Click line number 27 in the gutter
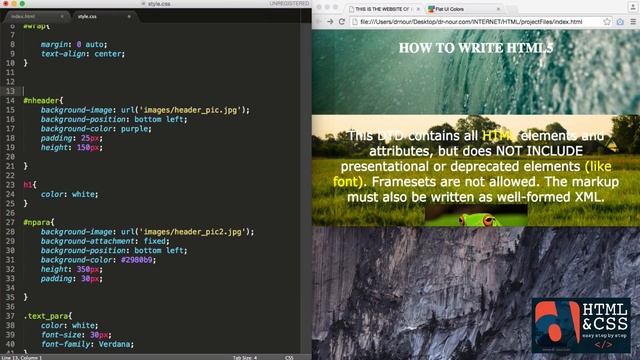This screenshot has height=360, width=640. [10, 222]
